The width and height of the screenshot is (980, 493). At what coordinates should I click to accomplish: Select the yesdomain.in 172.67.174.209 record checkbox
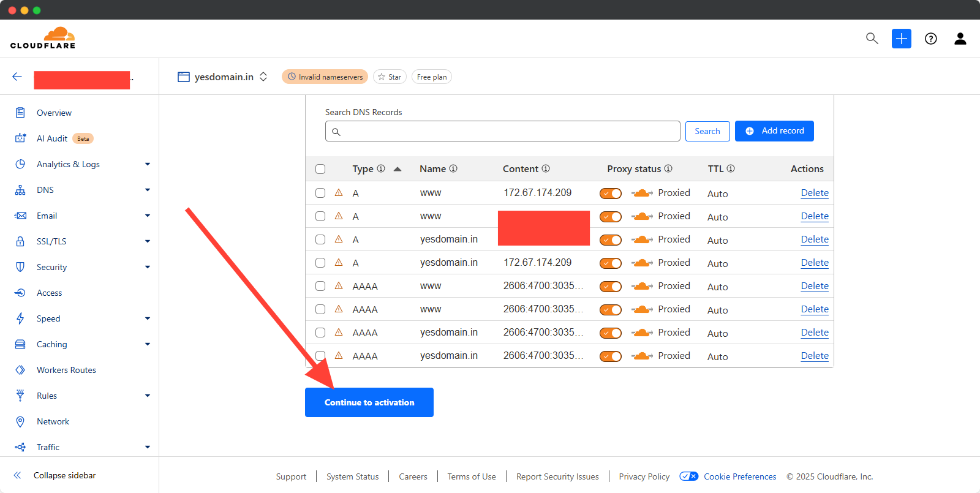[x=320, y=263]
